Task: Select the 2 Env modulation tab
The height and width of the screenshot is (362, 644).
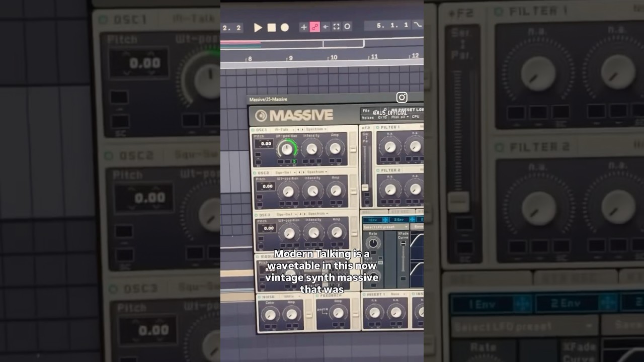Action: [402, 220]
